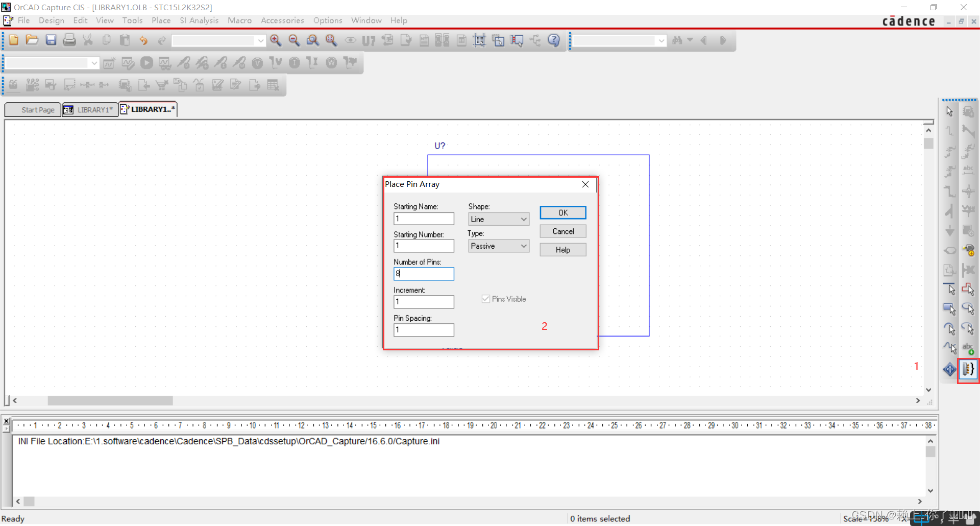Click the Help button in the dialog
The height and width of the screenshot is (526, 980).
pos(563,250)
